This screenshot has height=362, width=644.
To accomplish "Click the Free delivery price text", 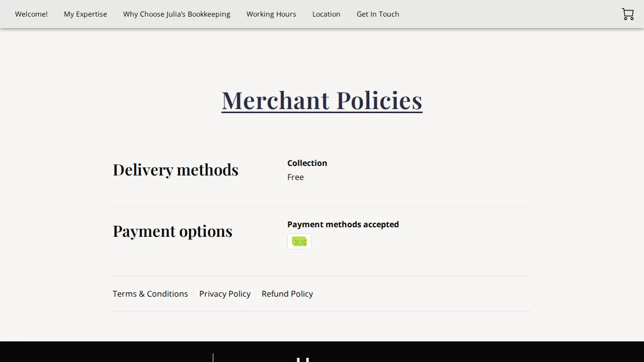I will (295, 177).
